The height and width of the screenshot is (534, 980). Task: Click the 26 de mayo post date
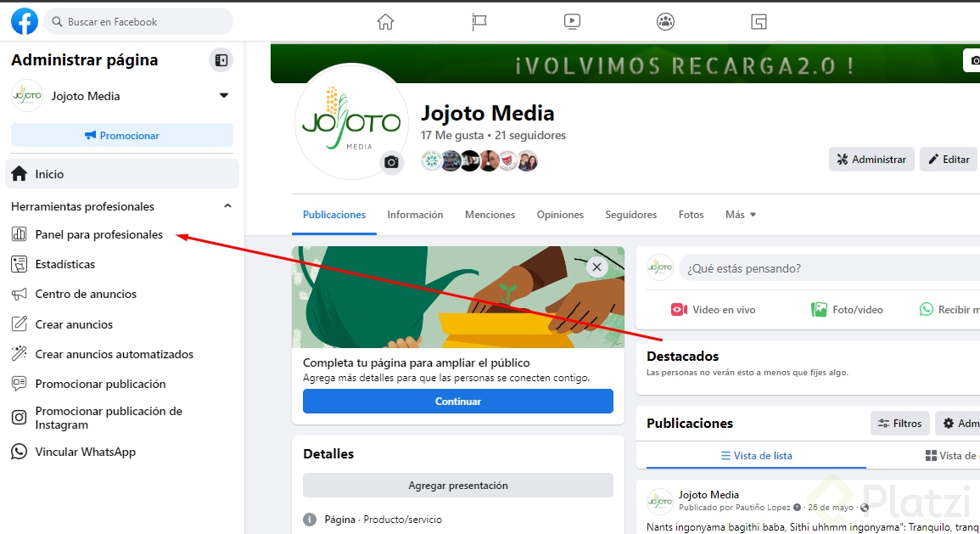tap(830, 508)
